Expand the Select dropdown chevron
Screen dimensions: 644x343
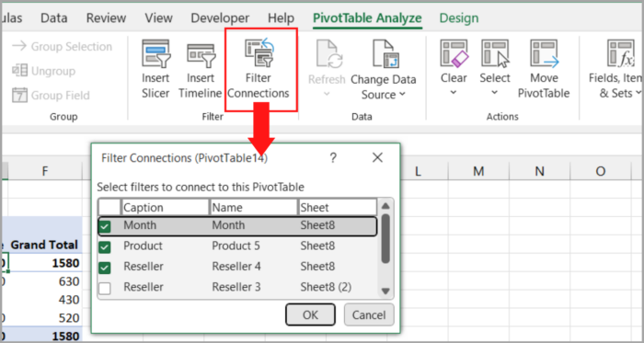tap(495, 93)
